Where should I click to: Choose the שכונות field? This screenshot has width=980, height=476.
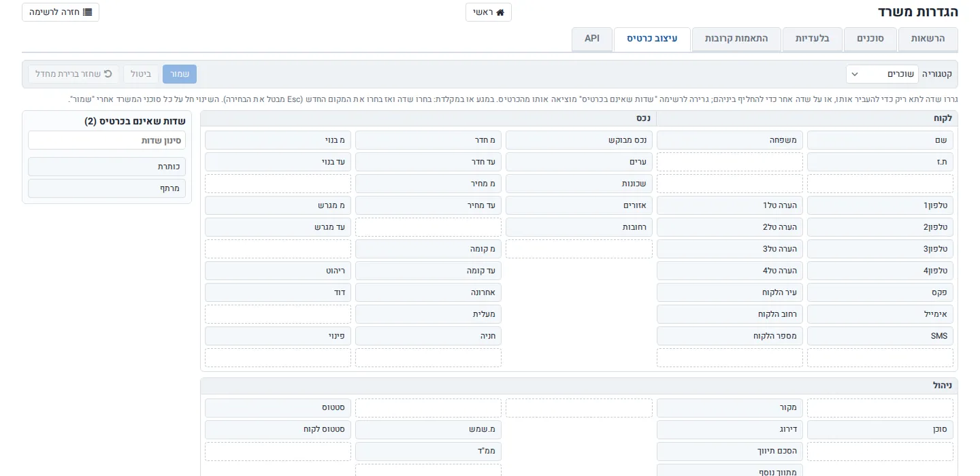tap(579, 184)
